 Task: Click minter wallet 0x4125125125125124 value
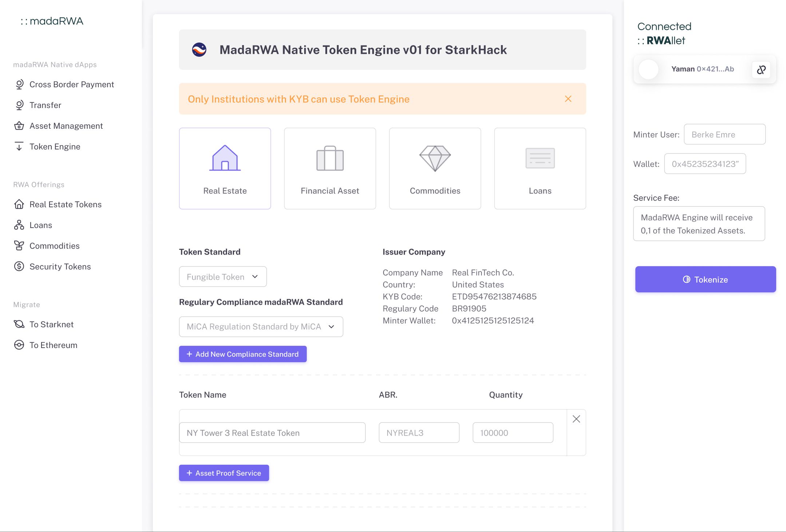coord(493,320)
